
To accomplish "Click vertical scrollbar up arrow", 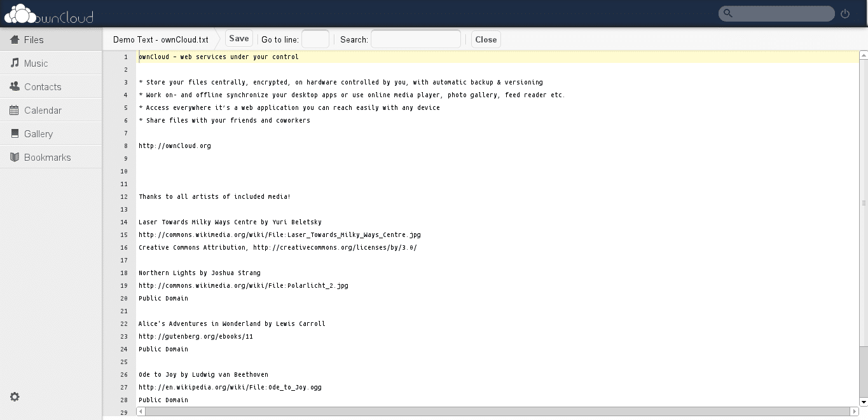I will click(864, 55).
